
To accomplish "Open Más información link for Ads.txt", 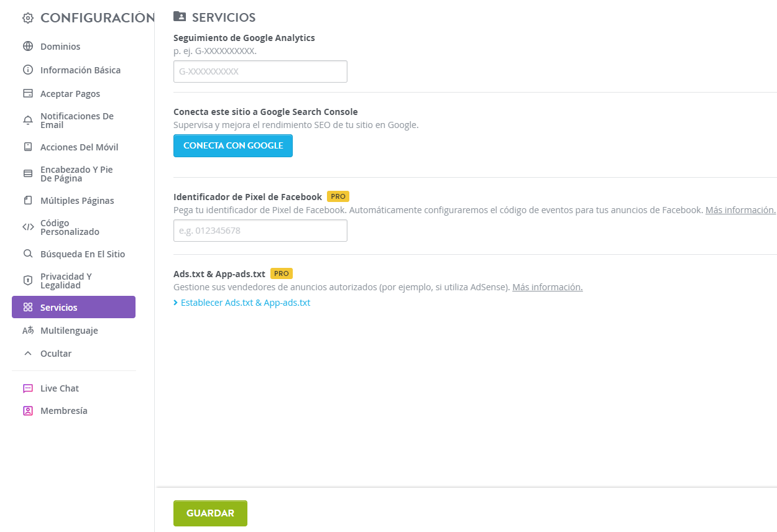I will [x=548, y=287].
